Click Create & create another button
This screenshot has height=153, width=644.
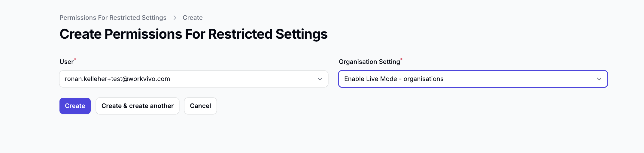(x=138, y=106)
